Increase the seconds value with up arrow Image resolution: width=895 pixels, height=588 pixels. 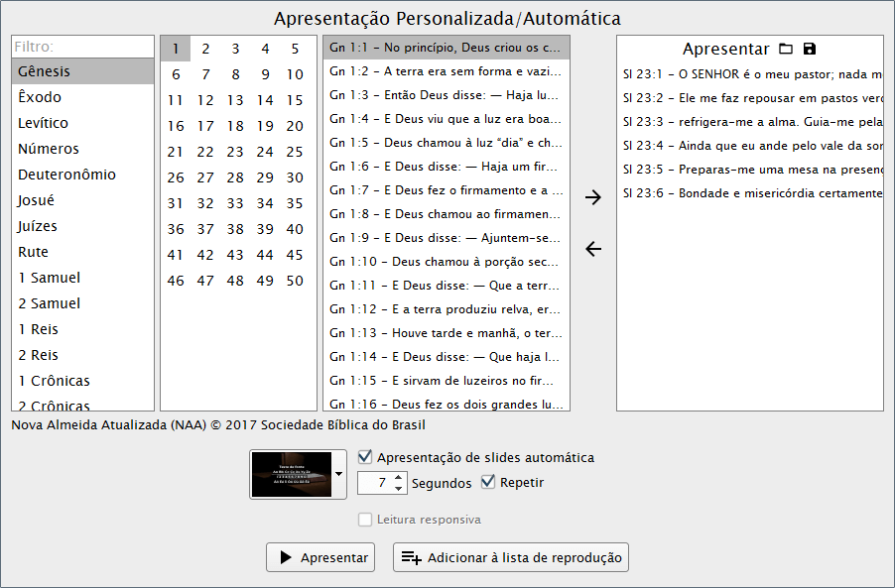(x=399, y=477)
